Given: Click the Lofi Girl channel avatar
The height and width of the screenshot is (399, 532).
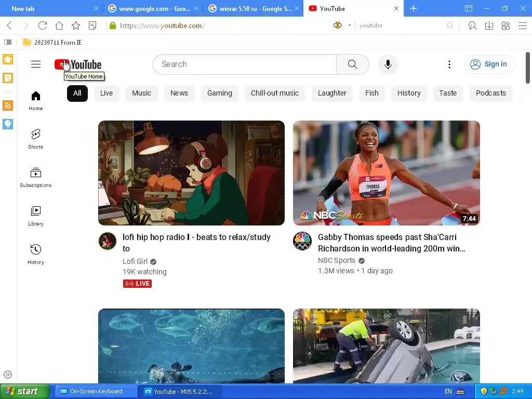Looking at the screenshot, I should click(x=108, y=241).
